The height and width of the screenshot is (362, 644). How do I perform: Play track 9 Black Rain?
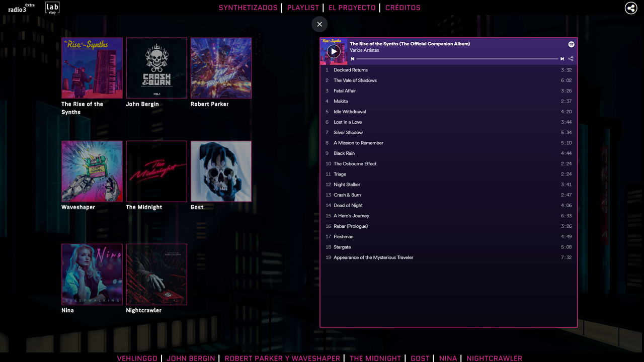[449, 153]
